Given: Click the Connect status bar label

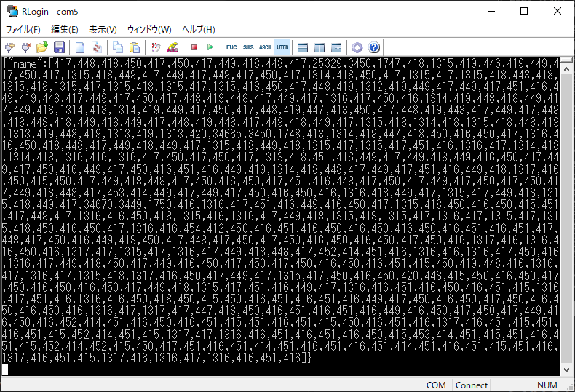Looking at the screenshot, I should pos(472,385).
